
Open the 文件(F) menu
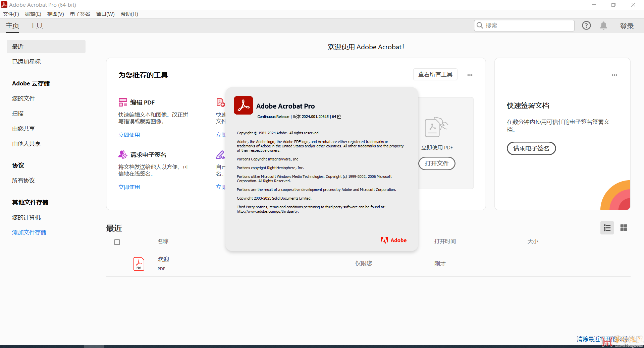coord(11,14)
